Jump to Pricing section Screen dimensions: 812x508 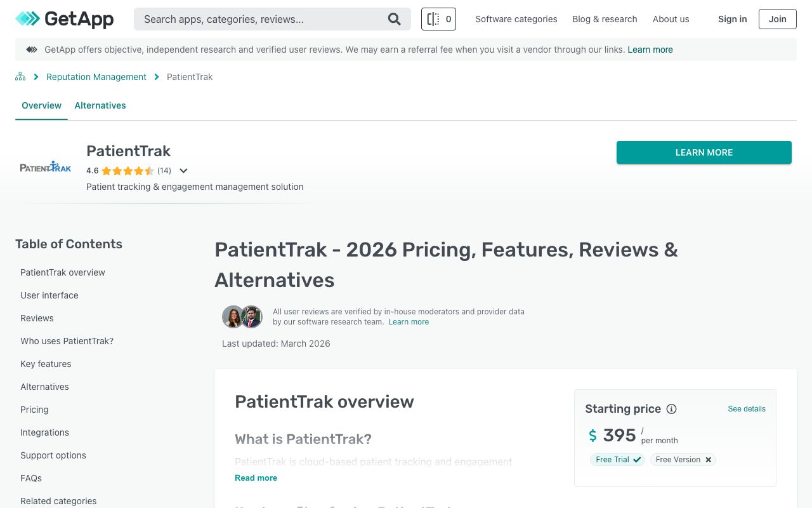point(34,410)
